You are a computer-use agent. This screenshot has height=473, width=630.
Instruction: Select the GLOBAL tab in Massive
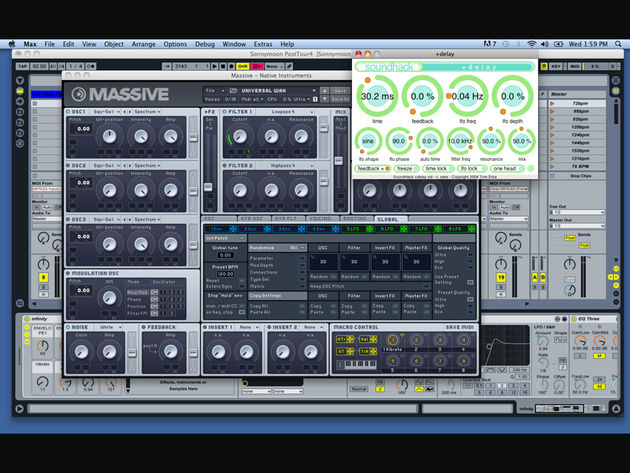(388, 219)
